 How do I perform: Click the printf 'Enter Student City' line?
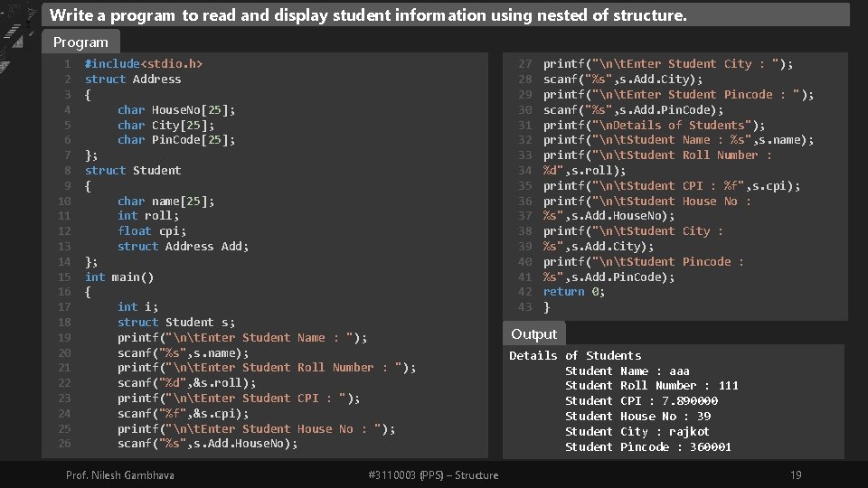click(668, 63)
